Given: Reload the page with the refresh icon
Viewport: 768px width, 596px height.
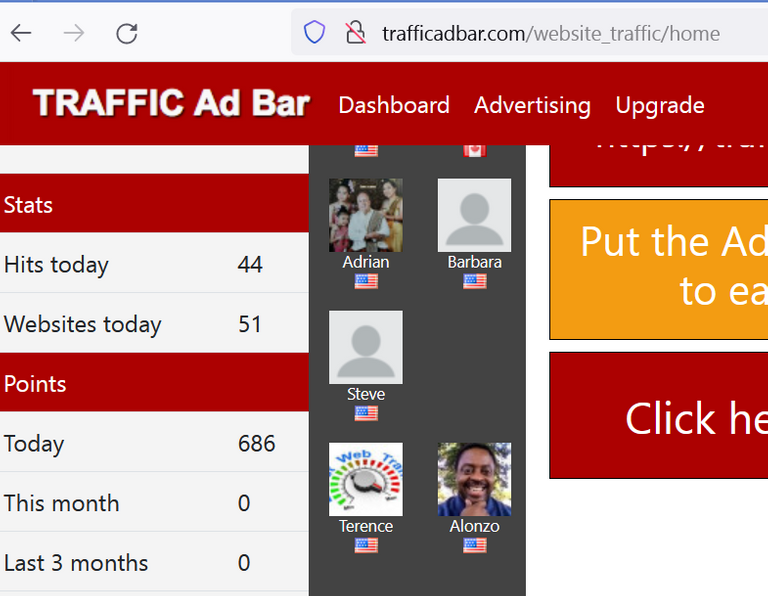Looking at the screenshot, I should [x=126, y=33].
